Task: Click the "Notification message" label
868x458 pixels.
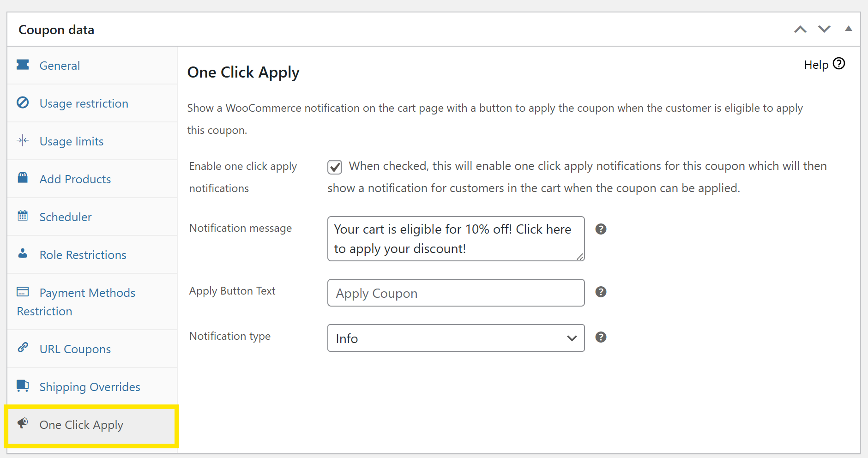Action: tap(241, 228)
